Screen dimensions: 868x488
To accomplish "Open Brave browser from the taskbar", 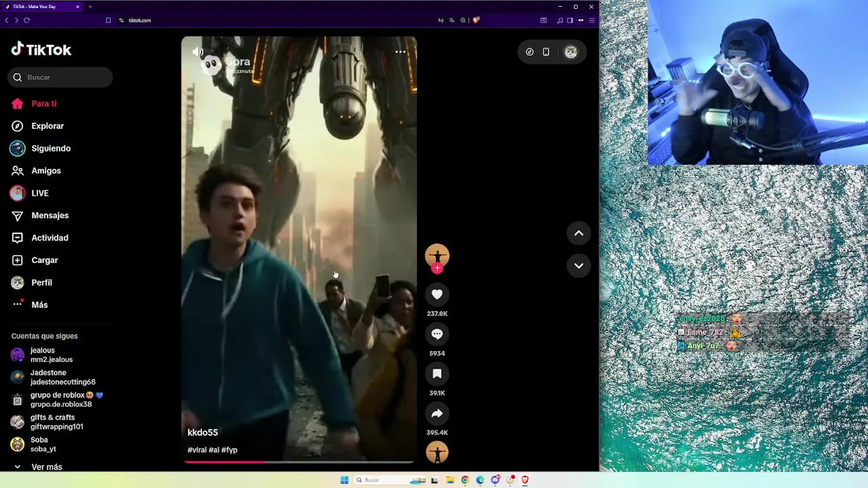I will 525,480.
